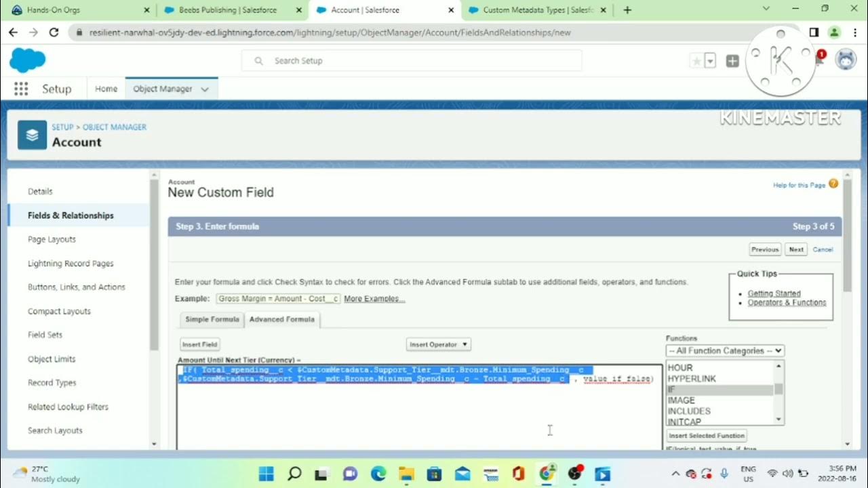Go back with browser back arrow
This screenshot has height=488, width=868.
(x=13, y=32)
